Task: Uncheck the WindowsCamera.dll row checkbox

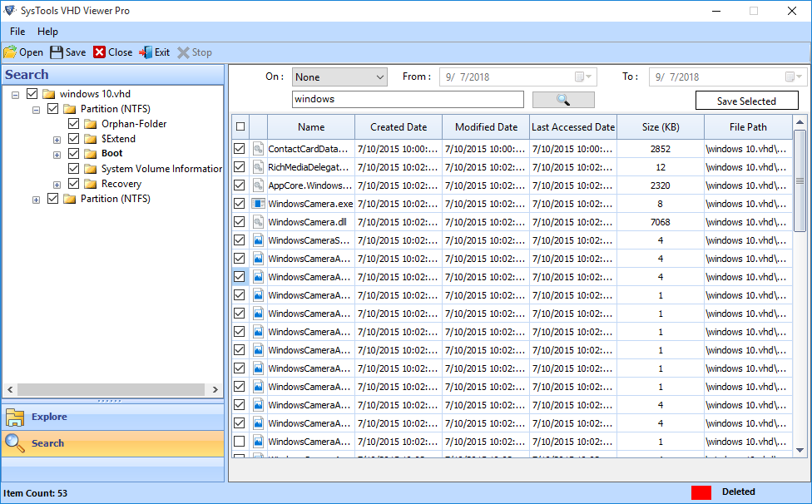Action: click(x=240, y=222)
